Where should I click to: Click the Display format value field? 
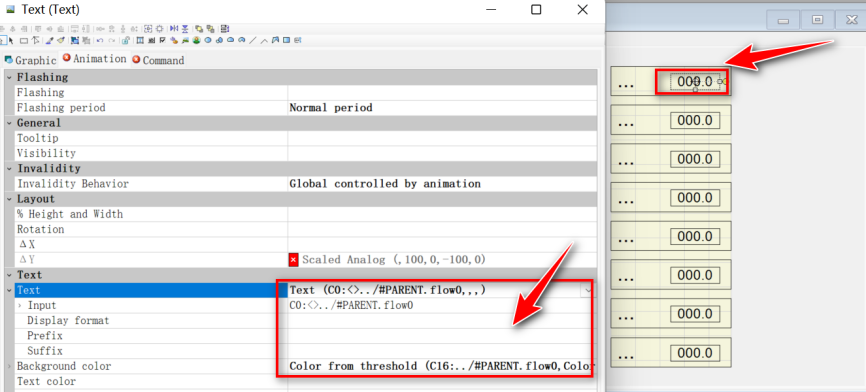(x=442, y=320)
